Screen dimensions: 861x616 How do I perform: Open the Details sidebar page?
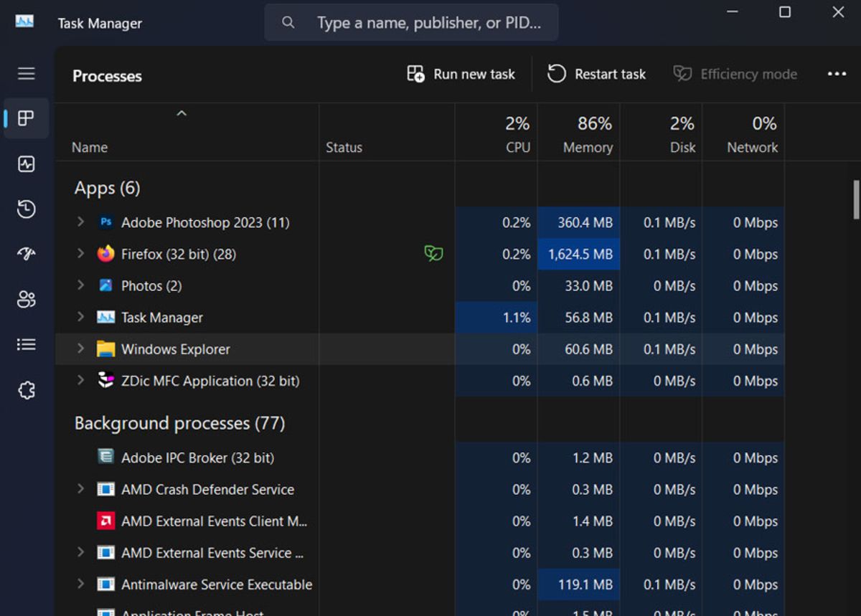[x=27, y=345]
